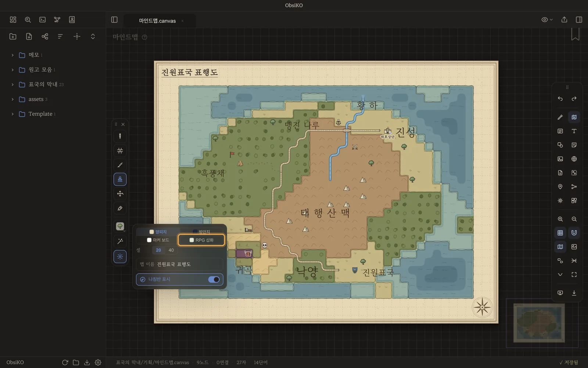Zoom in on the canvas
The width and height of the screenshot is (588, 368).
coord(560,219)
